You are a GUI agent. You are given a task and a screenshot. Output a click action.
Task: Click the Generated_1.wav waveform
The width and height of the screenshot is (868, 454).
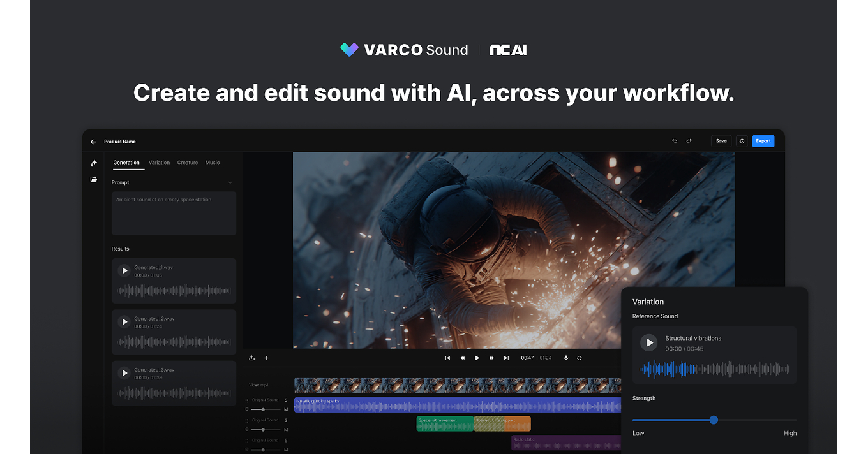[x=174, y=291]
